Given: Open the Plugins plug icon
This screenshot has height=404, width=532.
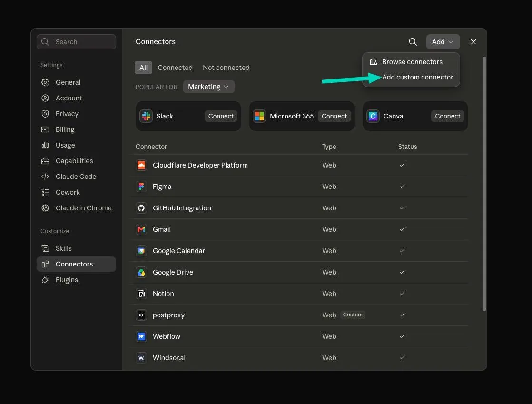Looking at the screenshot, I should [x=45, y=280].
